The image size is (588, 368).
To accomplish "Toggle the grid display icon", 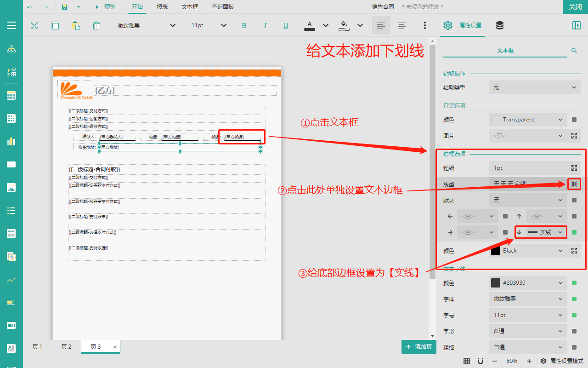I will (467, 361).
